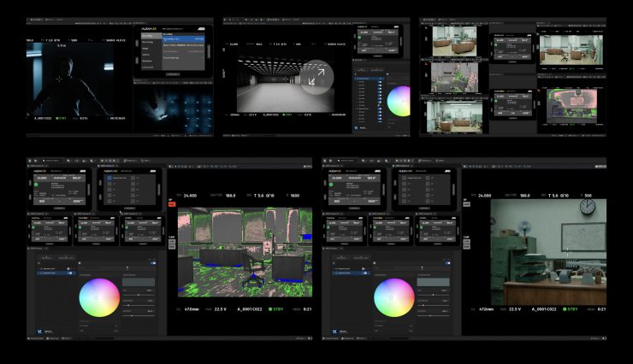Toggle visibility eye of selected layer, bottom-right window

tap(365, 273)
